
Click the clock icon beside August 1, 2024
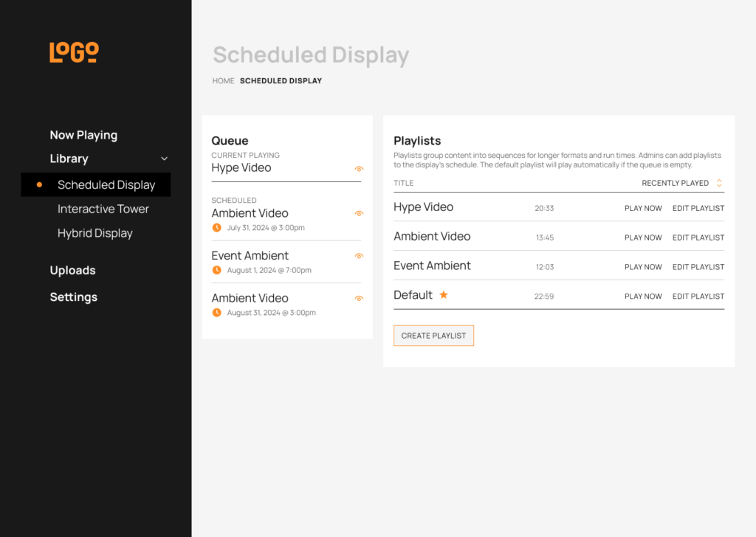pyautogui.click(x=217, y=270)
